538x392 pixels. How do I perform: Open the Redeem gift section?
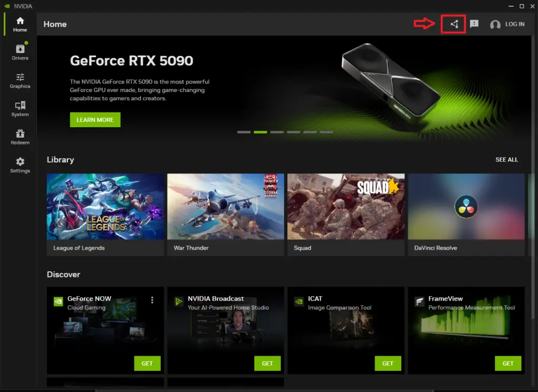point(20,137)
